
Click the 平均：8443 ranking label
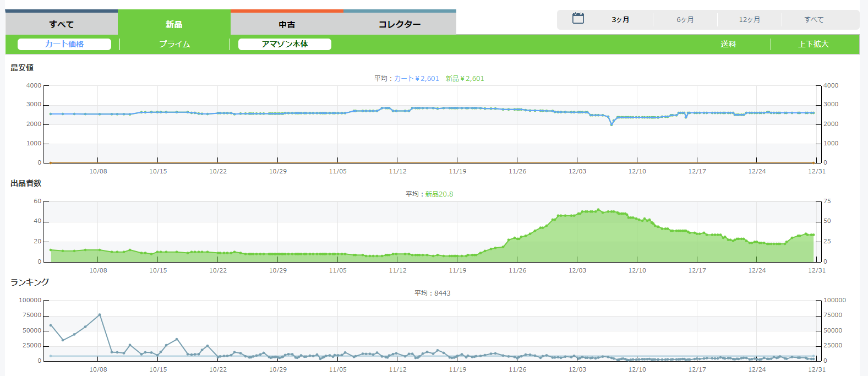[432, 293]
